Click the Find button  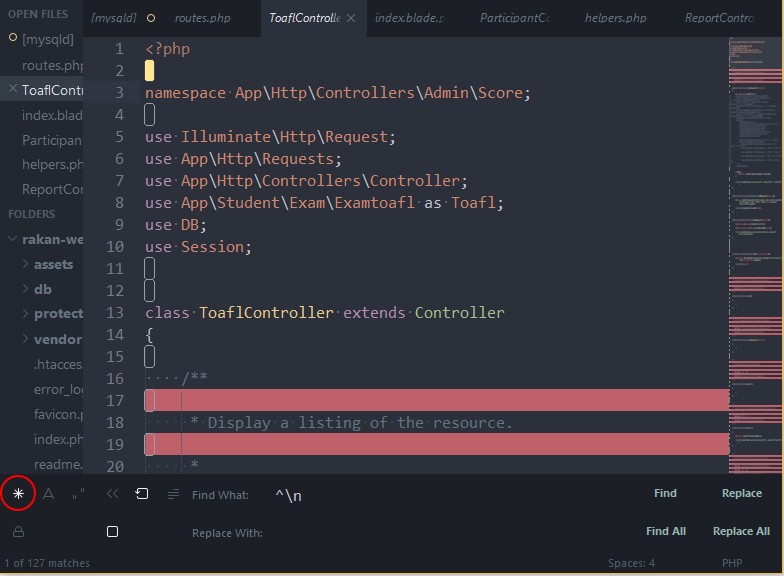665,494
